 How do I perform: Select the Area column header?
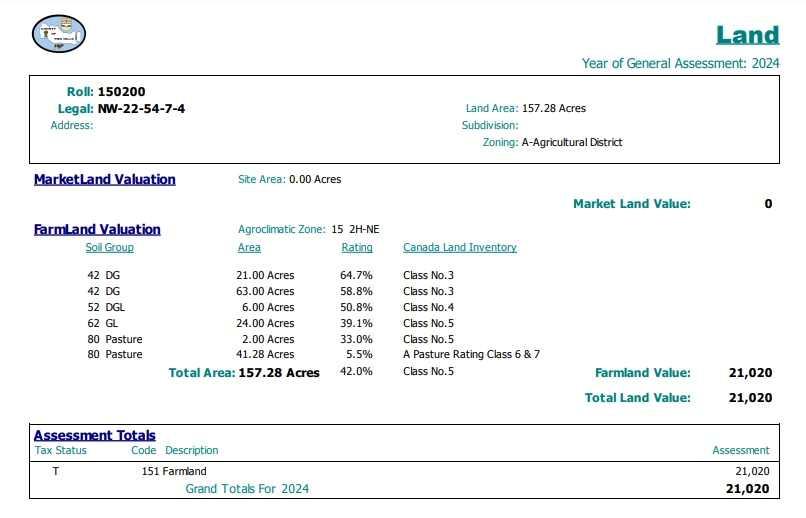click(x=249, y=248)
